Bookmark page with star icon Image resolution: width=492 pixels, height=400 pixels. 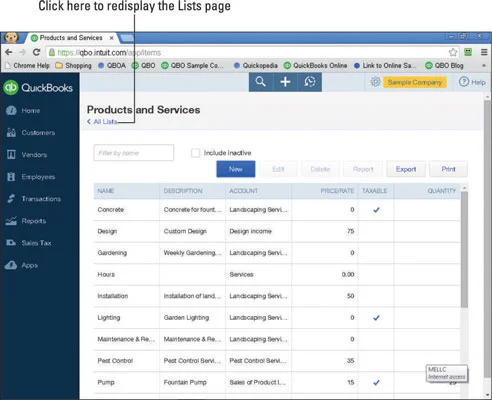[453, 52]
